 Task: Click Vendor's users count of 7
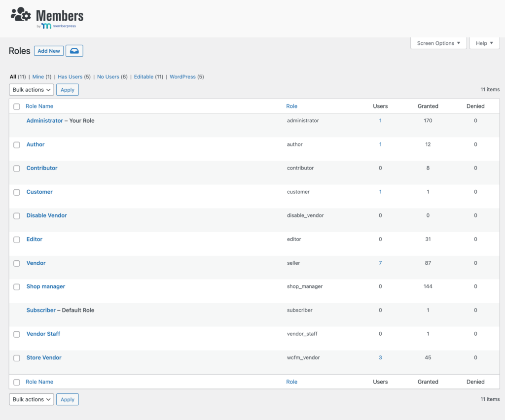380,263
